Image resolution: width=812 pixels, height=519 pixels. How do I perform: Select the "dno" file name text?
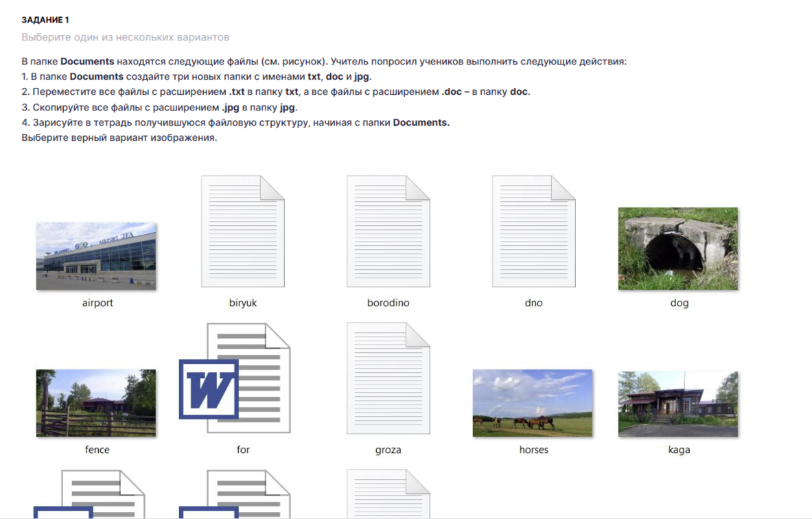tap(534, 303)
